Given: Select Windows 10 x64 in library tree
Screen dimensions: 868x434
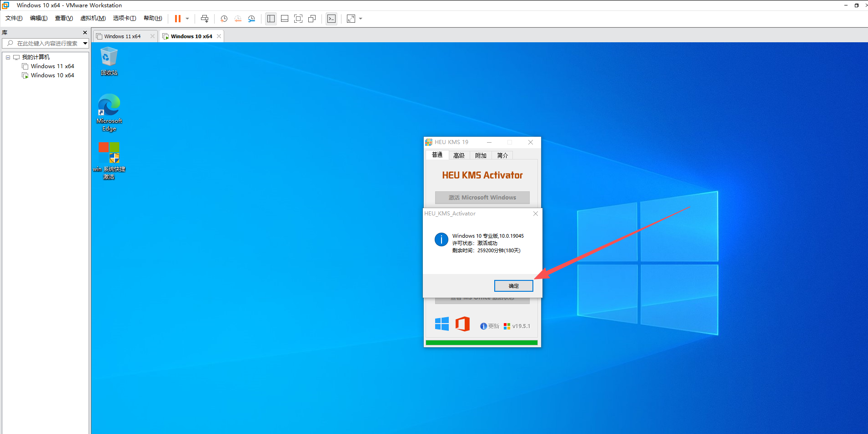Looking at the screenshot, I should (x=52, y=75).
